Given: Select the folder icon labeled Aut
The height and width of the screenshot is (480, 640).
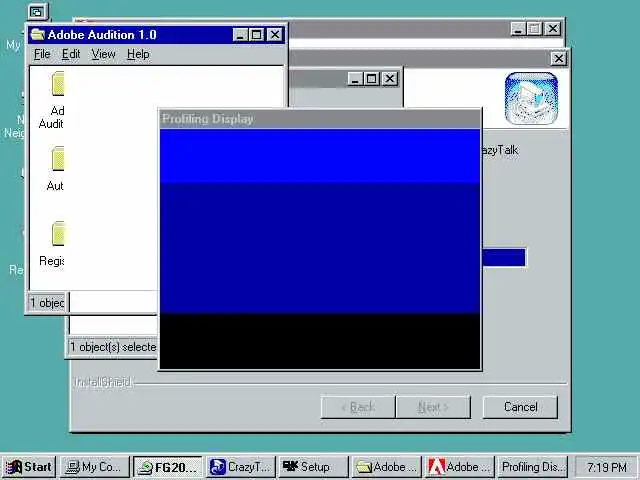Looking at the screenshot, I should pyautogui.click(x=58, y=158).
